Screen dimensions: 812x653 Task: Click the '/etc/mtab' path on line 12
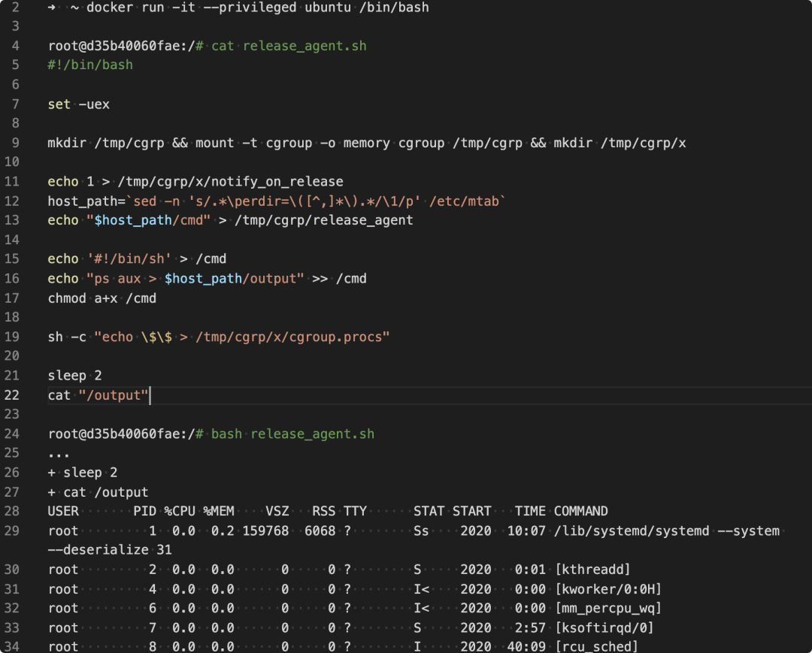tap(463, 201)
